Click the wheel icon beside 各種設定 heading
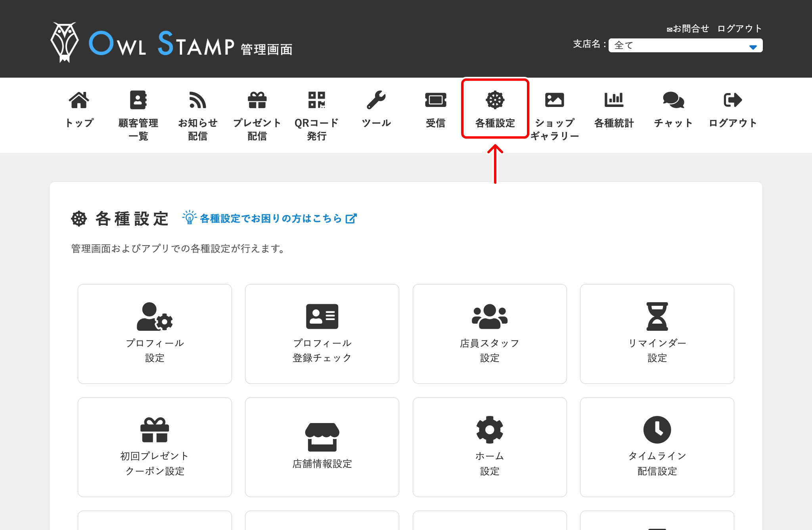 pyautogui.click(x=79, y=219)
